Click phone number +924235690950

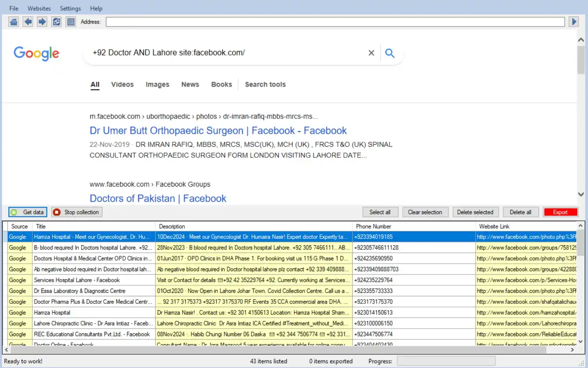[x=373, y=259]
